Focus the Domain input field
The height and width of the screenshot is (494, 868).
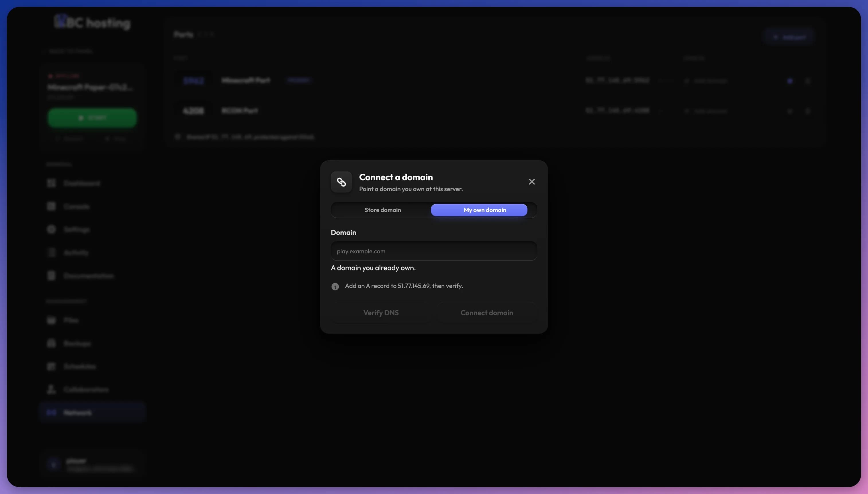click(x=434, y=251)
